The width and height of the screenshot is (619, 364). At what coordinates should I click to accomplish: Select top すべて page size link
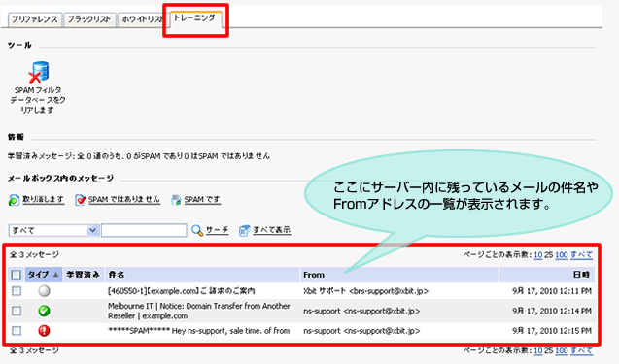581,255
